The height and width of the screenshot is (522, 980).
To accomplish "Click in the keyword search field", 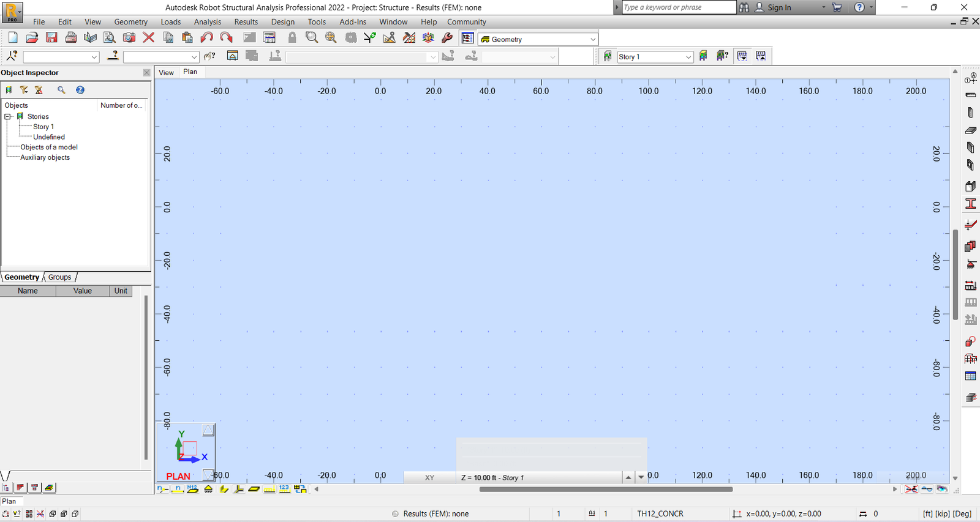I will (679, 7).
